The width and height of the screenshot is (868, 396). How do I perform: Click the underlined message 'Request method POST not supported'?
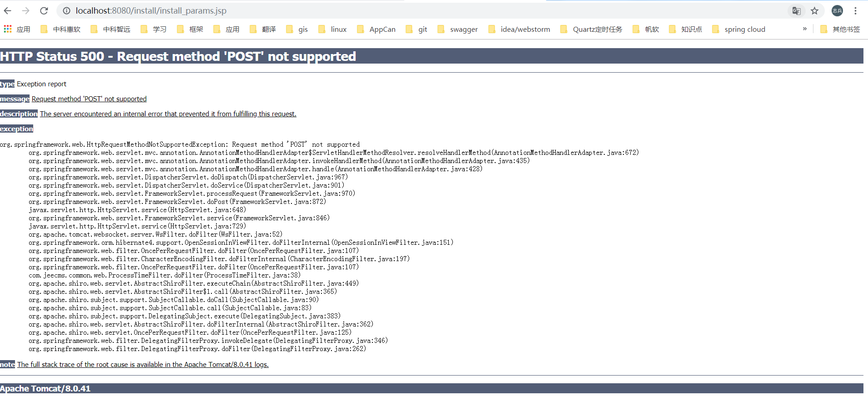[89, 99]
